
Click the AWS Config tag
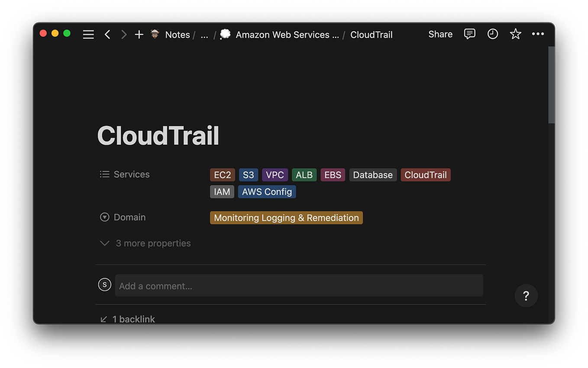click(x=267, y=192)
